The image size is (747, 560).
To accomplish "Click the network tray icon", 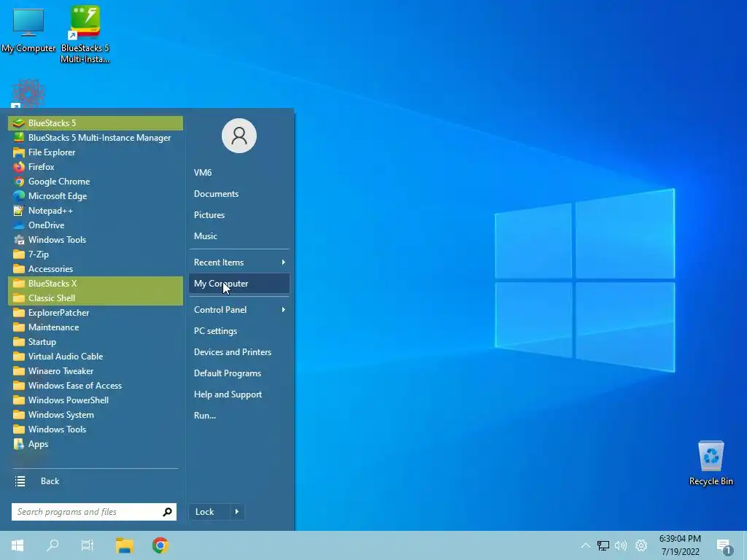I will (603, 545).
